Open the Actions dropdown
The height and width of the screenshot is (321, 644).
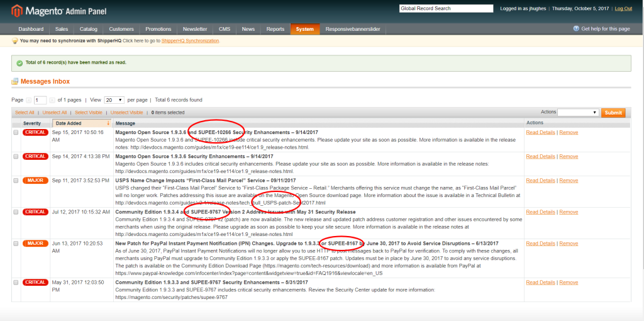[x=579, y=112]
